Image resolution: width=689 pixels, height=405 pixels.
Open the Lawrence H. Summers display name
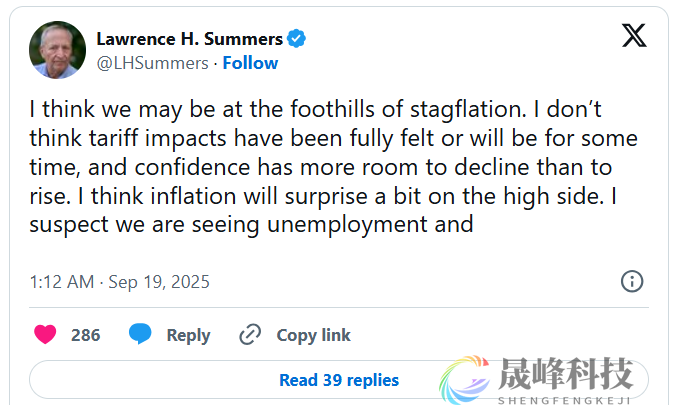coord(189,39)
